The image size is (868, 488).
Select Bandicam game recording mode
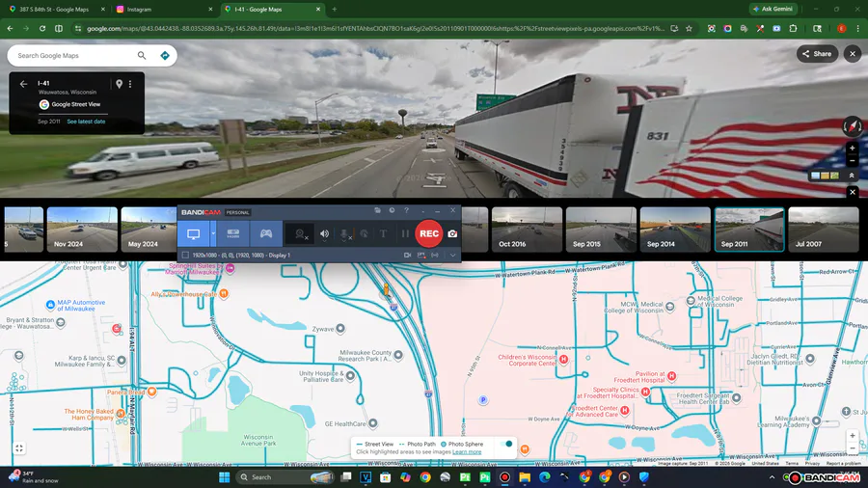266,233
